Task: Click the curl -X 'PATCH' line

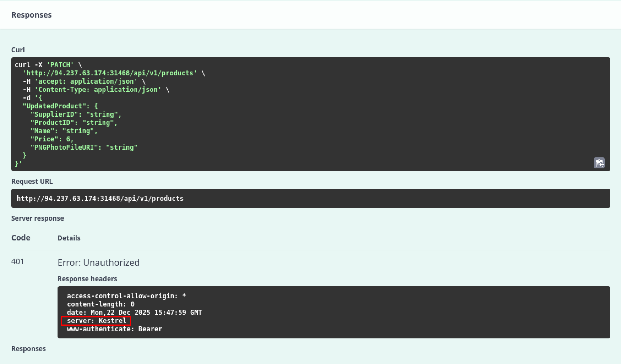Action: [48, 65]
